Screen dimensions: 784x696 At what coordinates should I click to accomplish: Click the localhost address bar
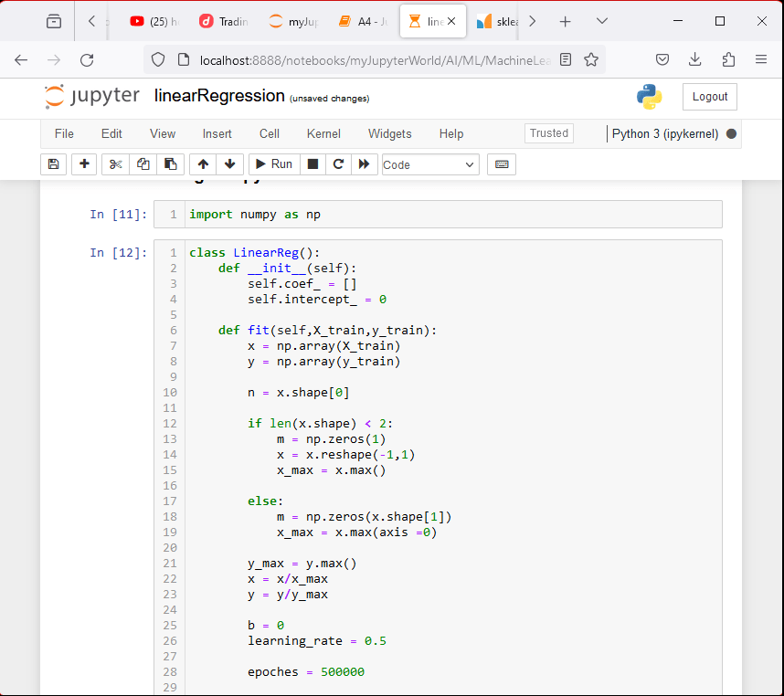coord(375,59)
